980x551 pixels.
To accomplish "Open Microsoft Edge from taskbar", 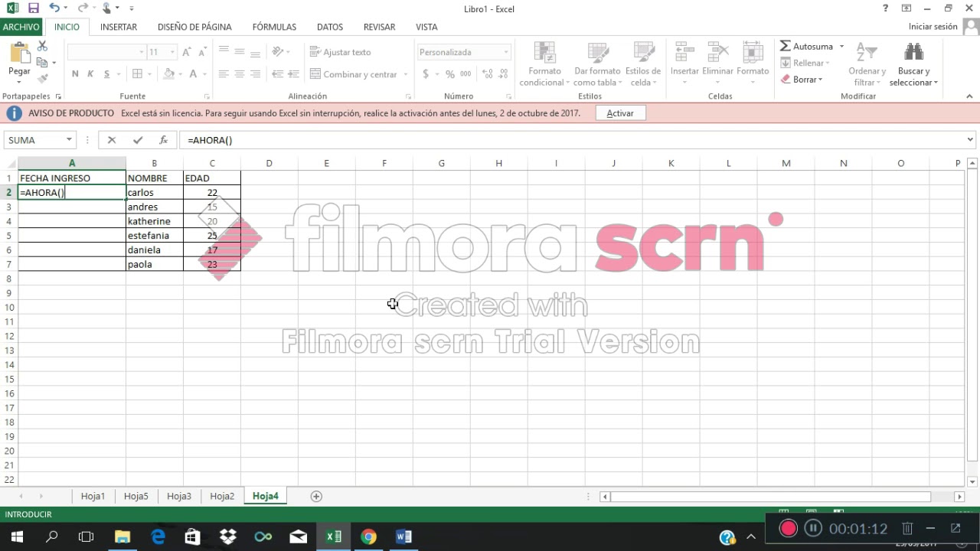I will pyautogui.click(x=158, y=536).
